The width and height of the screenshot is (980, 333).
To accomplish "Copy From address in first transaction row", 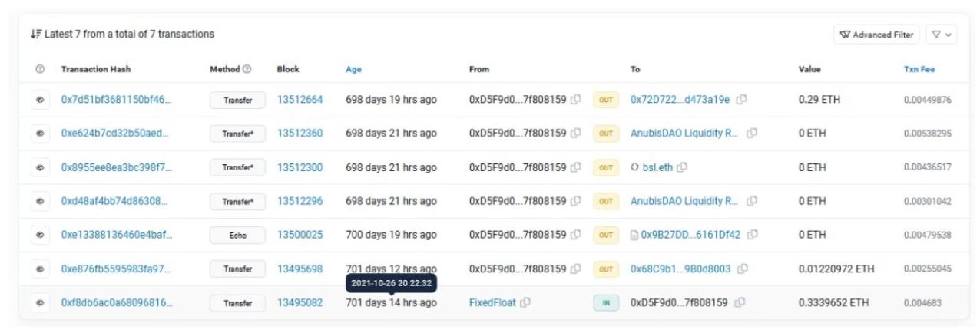I will pyautogui.click(x=576, y=100).
